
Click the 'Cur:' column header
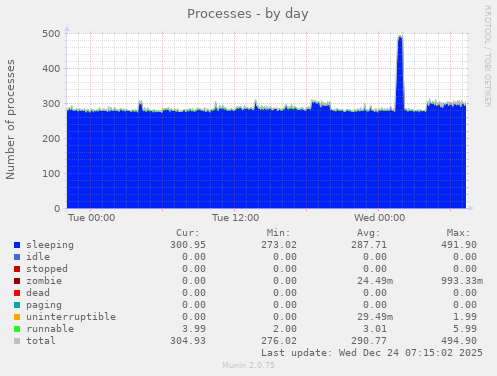[x=188, y=233]
